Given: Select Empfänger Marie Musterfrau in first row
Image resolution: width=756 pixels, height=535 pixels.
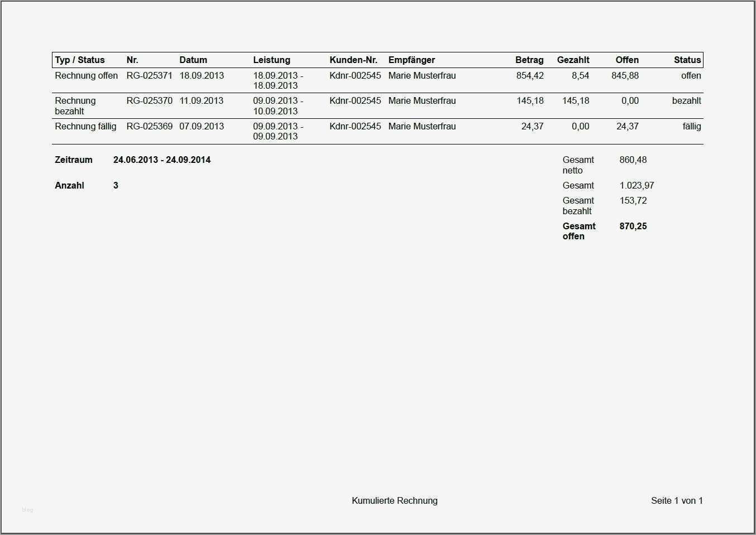Looking at the screenshot, I should coord(422,76).
